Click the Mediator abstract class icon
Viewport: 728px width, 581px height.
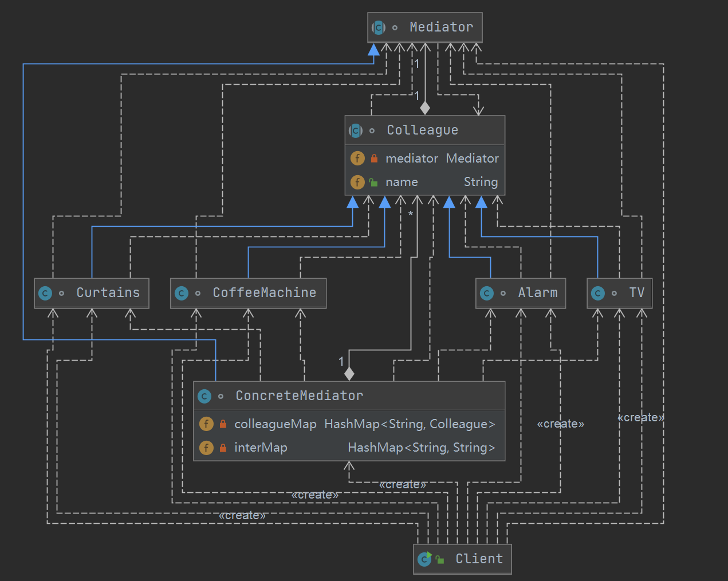coord(379,27)
